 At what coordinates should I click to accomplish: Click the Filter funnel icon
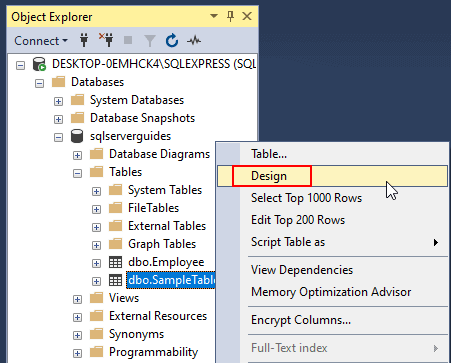click(x=150, y=41)
